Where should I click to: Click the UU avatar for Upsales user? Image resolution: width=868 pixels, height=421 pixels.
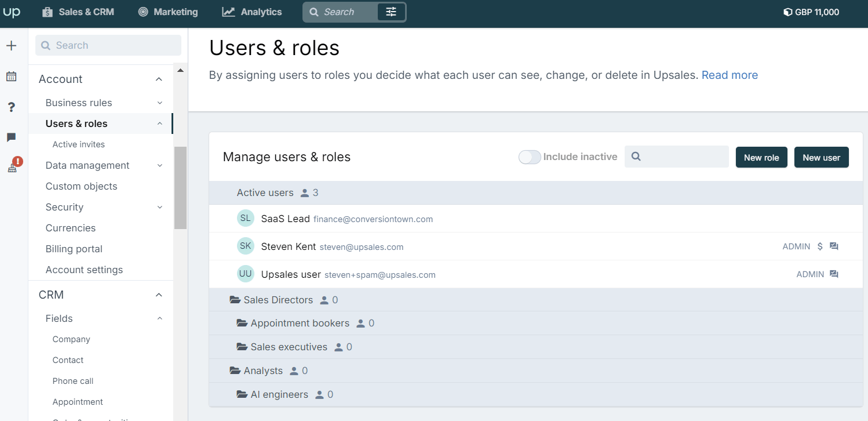point(246,274)
